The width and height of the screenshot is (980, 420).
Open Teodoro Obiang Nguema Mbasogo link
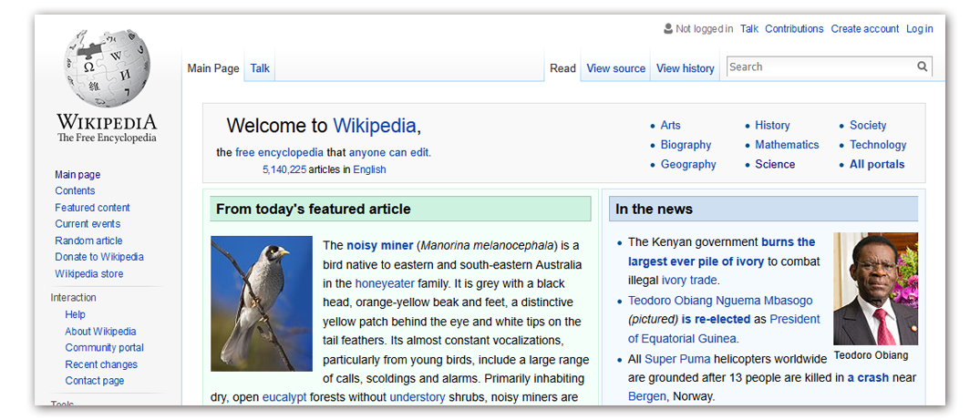[720, 301]
